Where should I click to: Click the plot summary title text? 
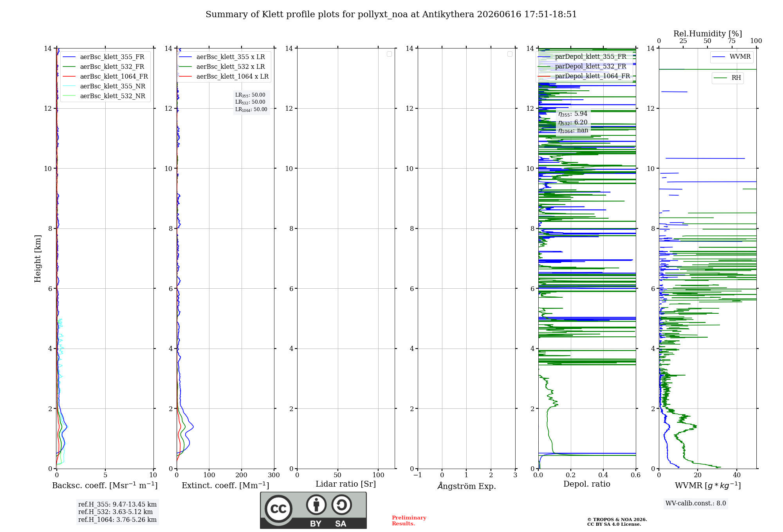(x=391, y=14)
